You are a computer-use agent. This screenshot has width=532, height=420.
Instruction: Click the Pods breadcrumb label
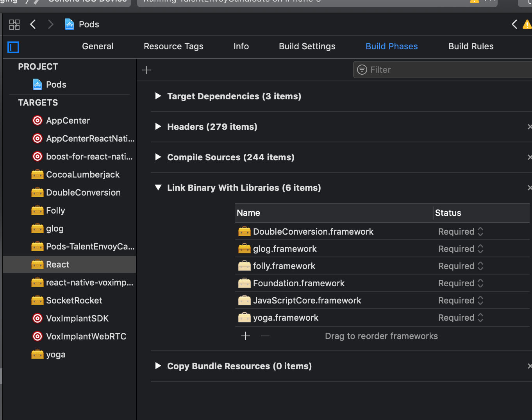point(89,24)
